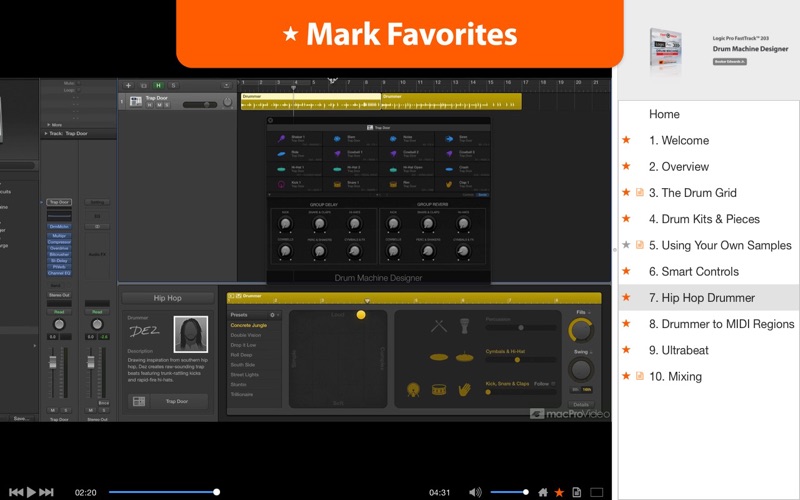Select the Roll Deep preset in the video
800x500 pixels.
tap(241, 355)
